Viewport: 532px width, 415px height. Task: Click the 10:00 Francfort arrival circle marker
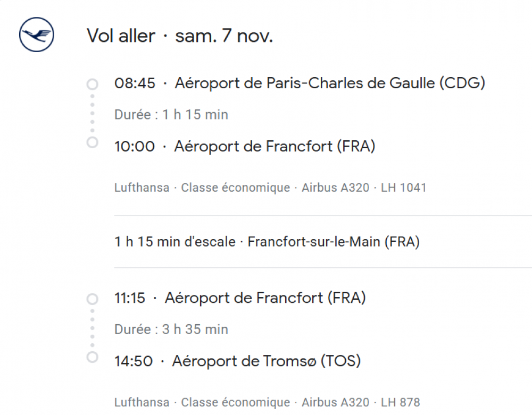coord(93,142)
